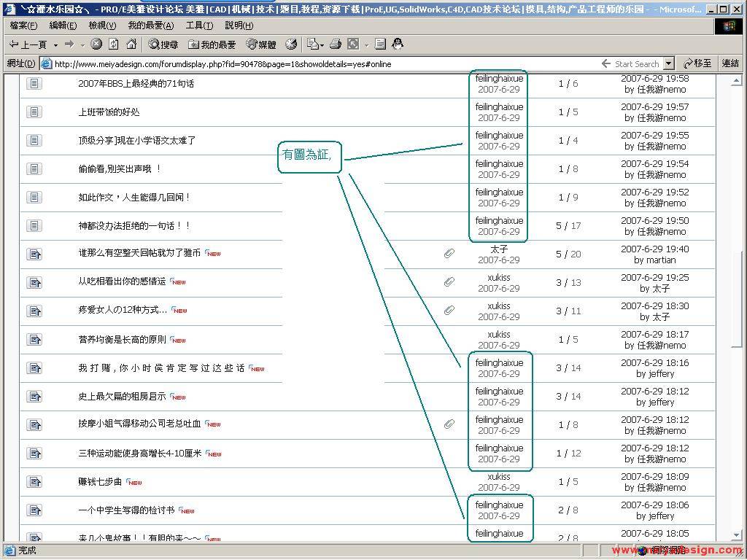Open thread '2007年BBS上最经典的71句话'
747x560 pixels.
click(136, 84)
